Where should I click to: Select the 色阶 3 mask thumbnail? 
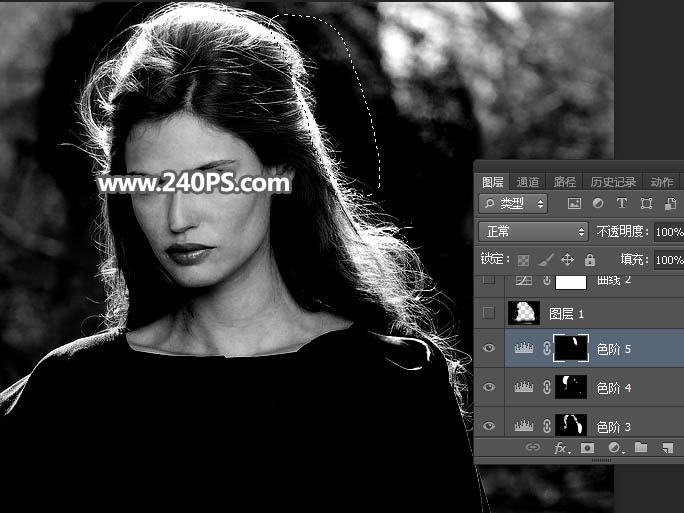click(571, 425)
